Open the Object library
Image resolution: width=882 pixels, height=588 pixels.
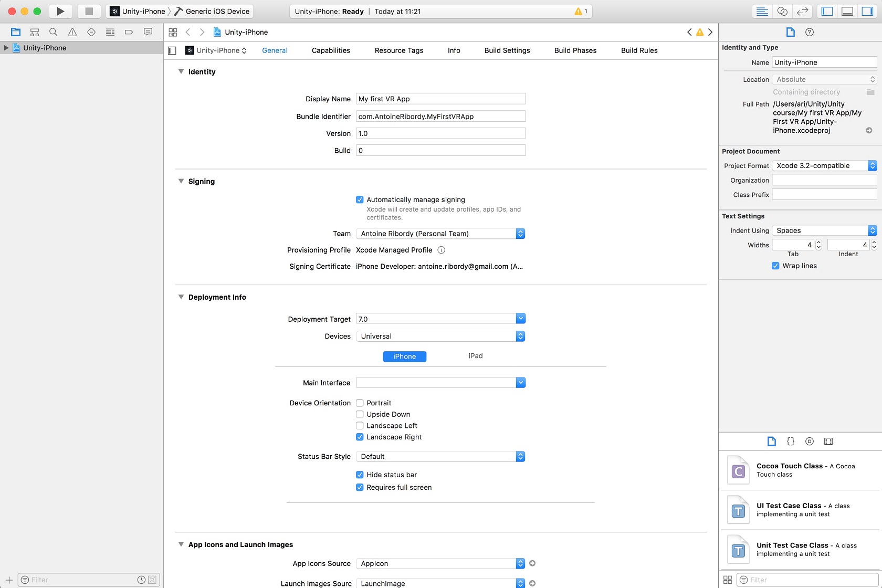coord(810,442)
